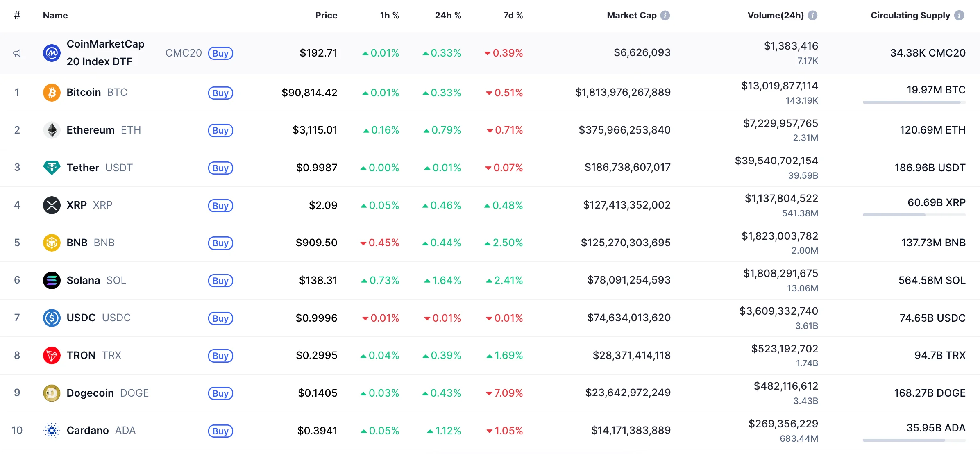Click the Ethereum diamond icon

click(52, 130)
